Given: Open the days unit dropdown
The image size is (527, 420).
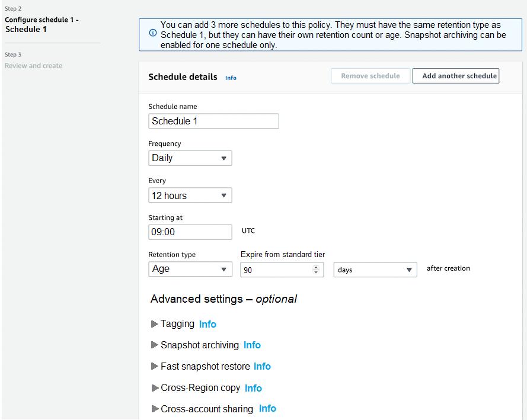Looking at the screenshot, I should pos(375,270).
